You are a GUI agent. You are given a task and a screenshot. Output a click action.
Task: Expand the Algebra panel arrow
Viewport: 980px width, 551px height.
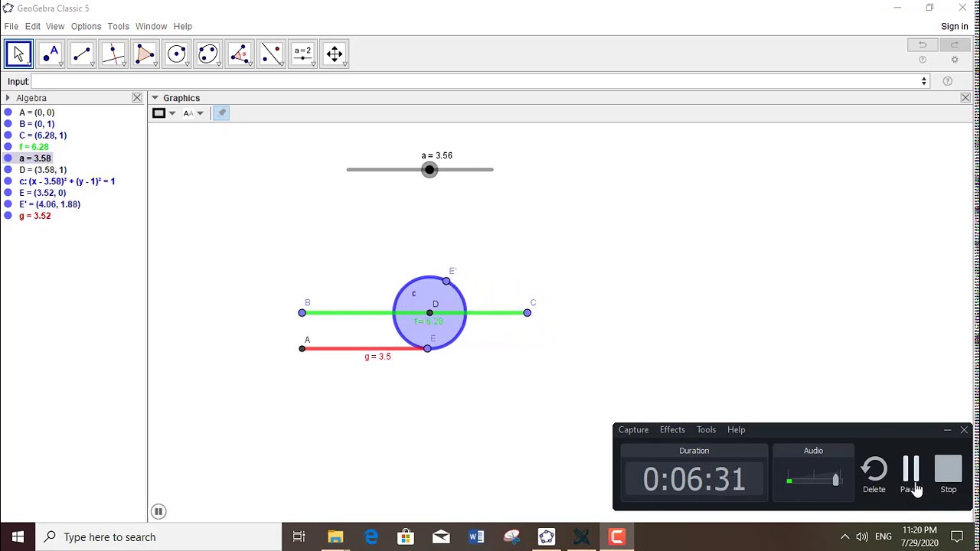(8, 98)
